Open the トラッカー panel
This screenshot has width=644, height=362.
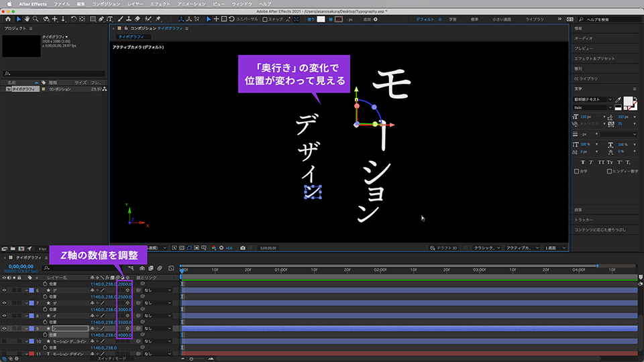tap(583, 220)
